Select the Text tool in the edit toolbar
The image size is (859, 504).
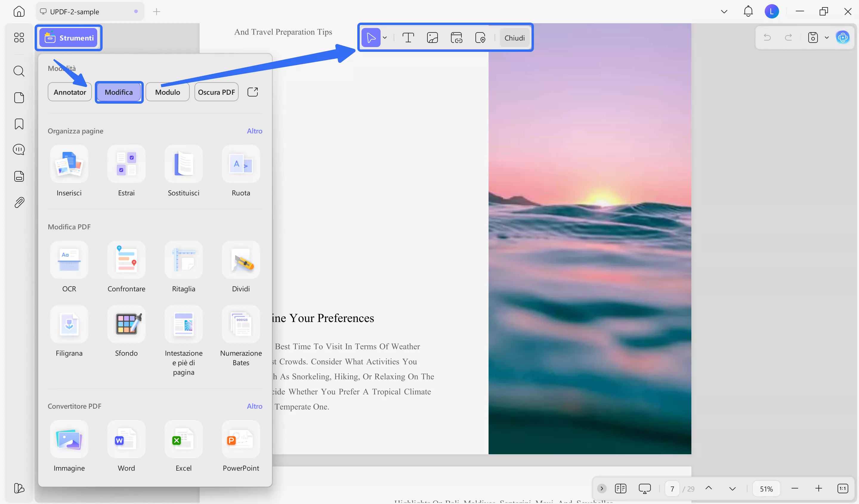(x=408, y=38)
